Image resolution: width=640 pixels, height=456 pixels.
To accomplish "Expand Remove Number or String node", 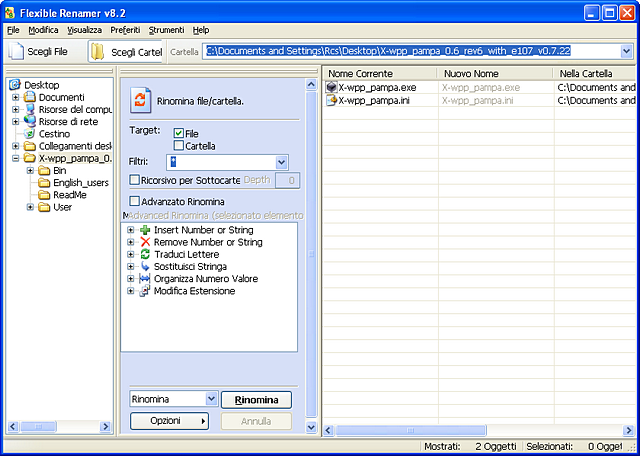I will click(131, 242).
